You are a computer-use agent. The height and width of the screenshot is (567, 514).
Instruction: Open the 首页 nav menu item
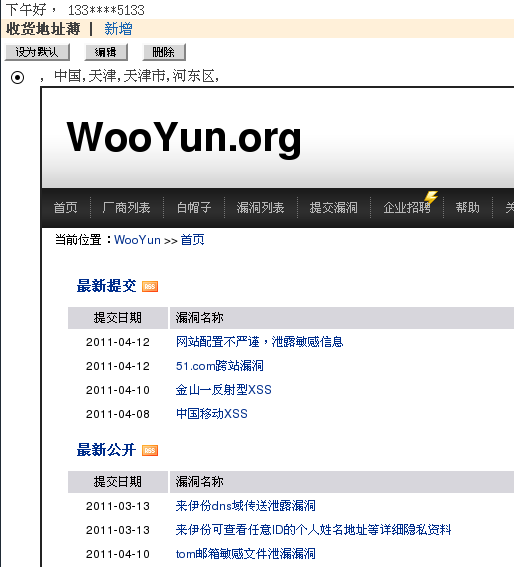(x=65, y=208)
